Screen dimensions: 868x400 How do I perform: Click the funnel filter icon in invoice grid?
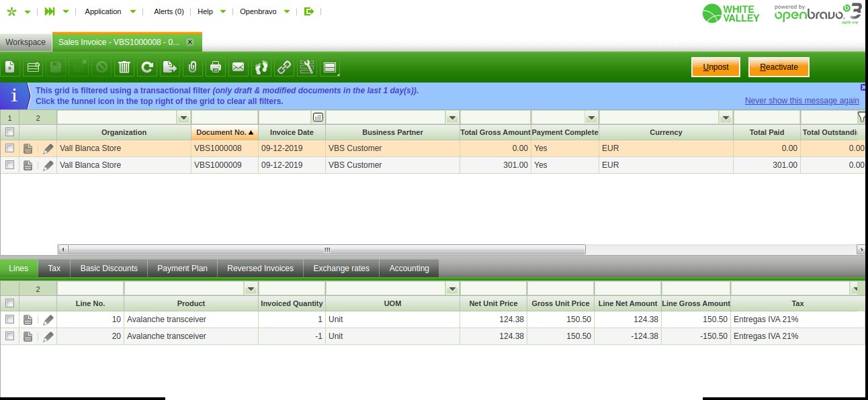(x=861, y=117)
